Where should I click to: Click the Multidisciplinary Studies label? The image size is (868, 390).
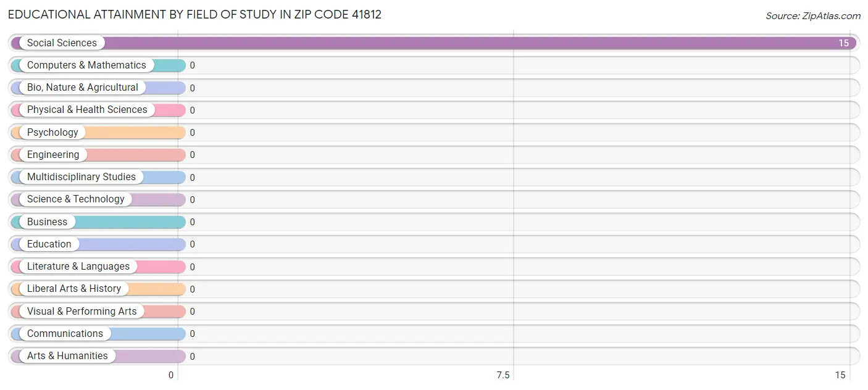[81, 177]
